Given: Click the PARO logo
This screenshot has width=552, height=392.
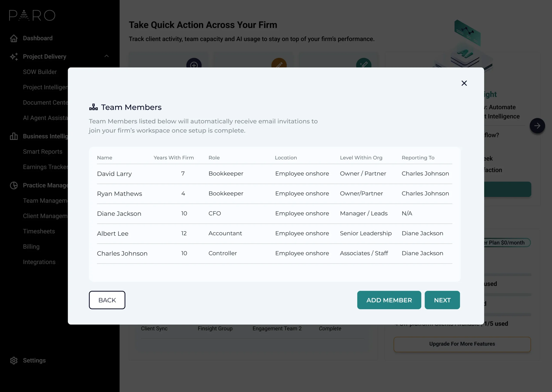Looking at the screenshot, I should tap(32, 16).
